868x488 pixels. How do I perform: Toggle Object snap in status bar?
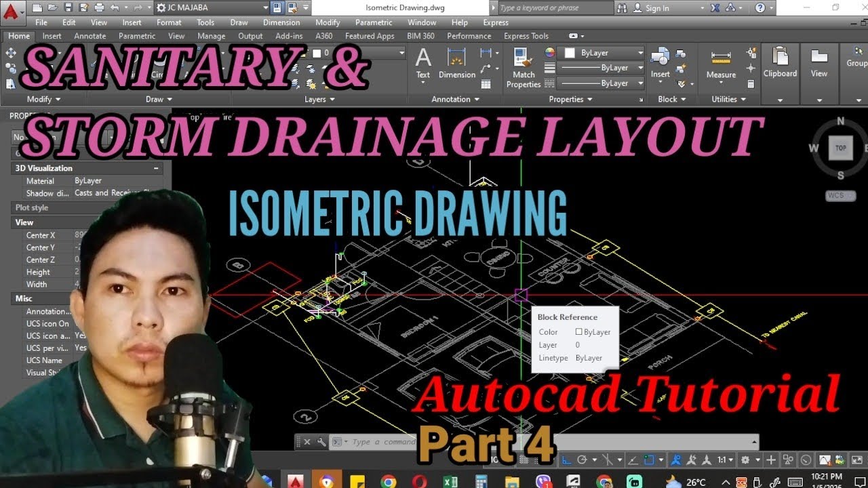650,460
